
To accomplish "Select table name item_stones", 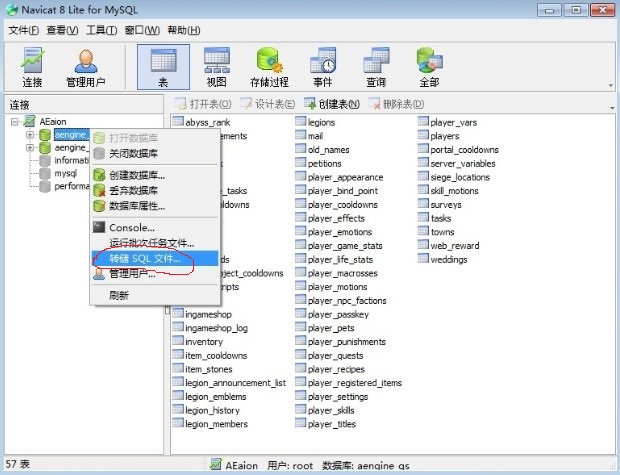I will pyautogui.click(x=209, y=369).
